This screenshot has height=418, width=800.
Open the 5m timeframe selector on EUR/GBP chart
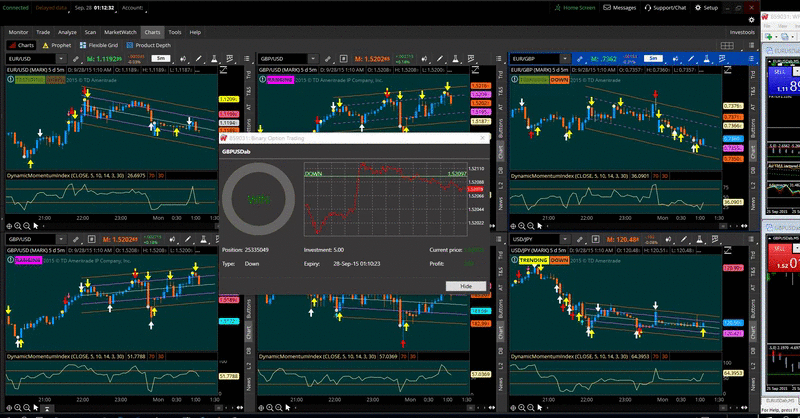[653, 59]
